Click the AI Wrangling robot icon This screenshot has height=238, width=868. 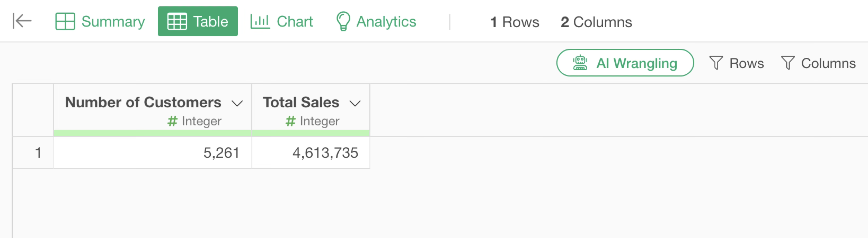coord(580,63)
